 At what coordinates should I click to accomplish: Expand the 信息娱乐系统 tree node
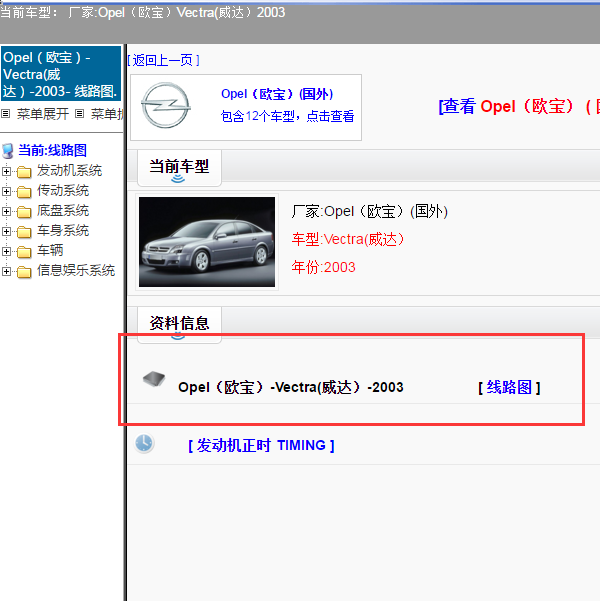[x=6, y=271]
